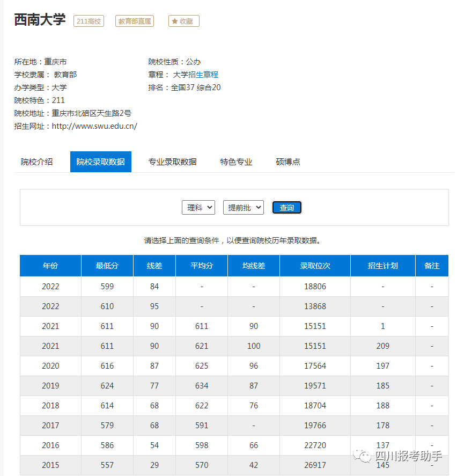Select the 院校录取数据 tab

(101, 162)
